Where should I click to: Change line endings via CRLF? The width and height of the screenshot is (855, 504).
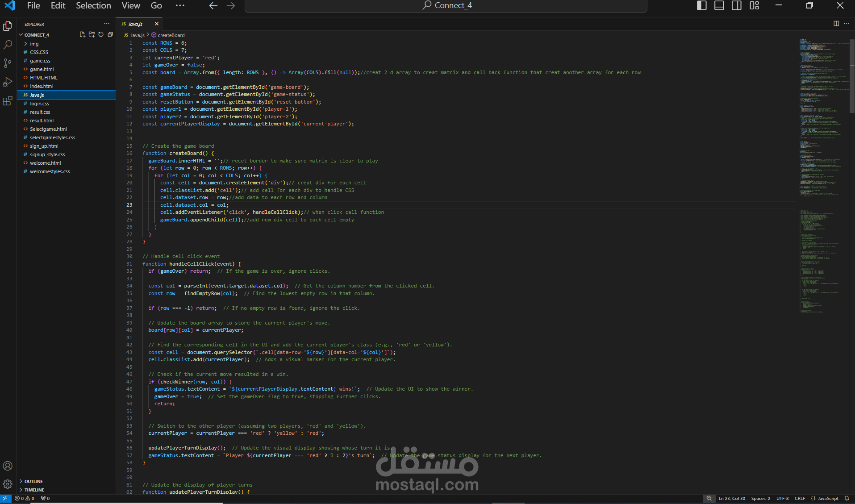point(800,498)
